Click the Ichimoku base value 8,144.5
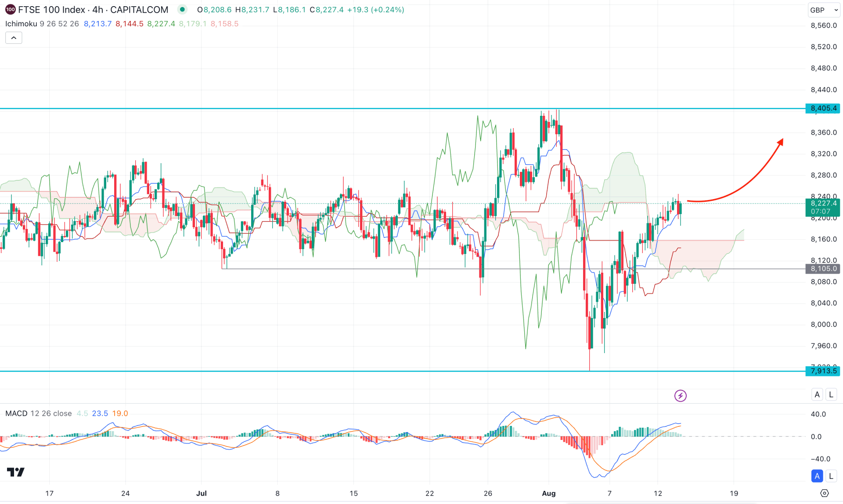This screenshot has width=843, height=504. point(129,24)
